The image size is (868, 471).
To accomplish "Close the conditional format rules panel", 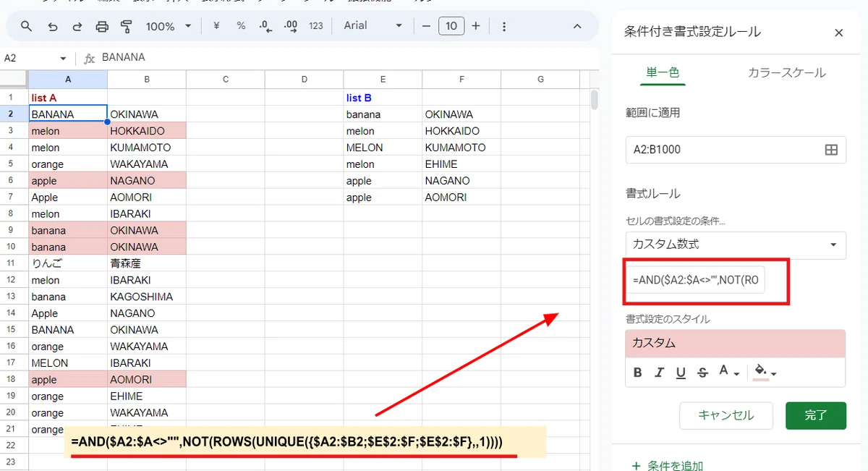I will click(x=839, y=33).
